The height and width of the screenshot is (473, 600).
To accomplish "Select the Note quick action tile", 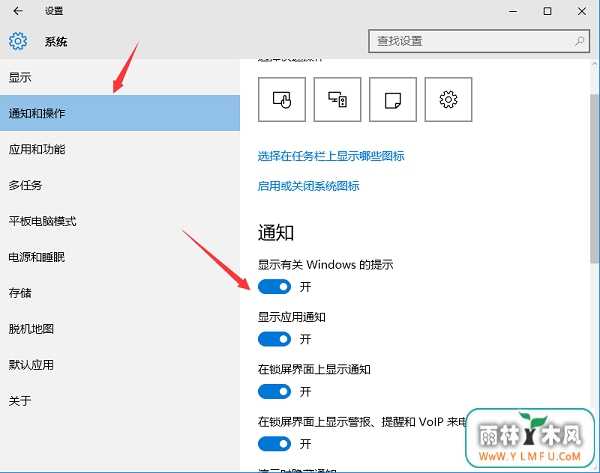I will pyautogui.click(x=393, y=99).
